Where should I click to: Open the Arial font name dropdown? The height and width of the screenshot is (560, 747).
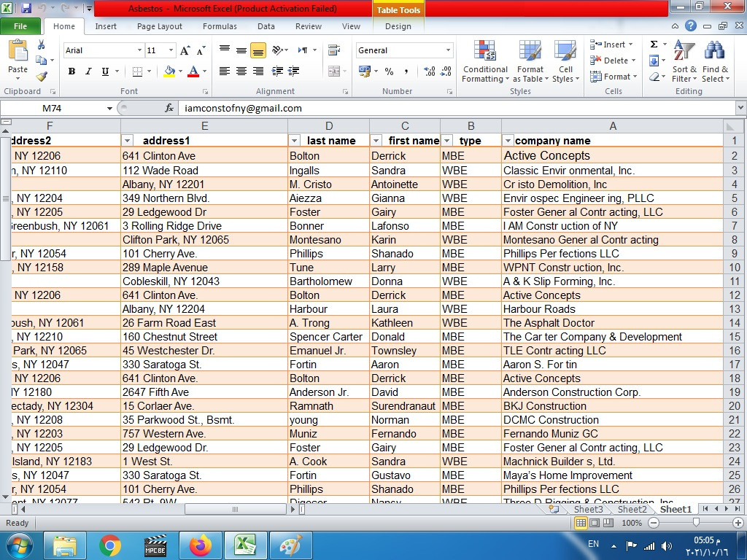coord(139,50)
